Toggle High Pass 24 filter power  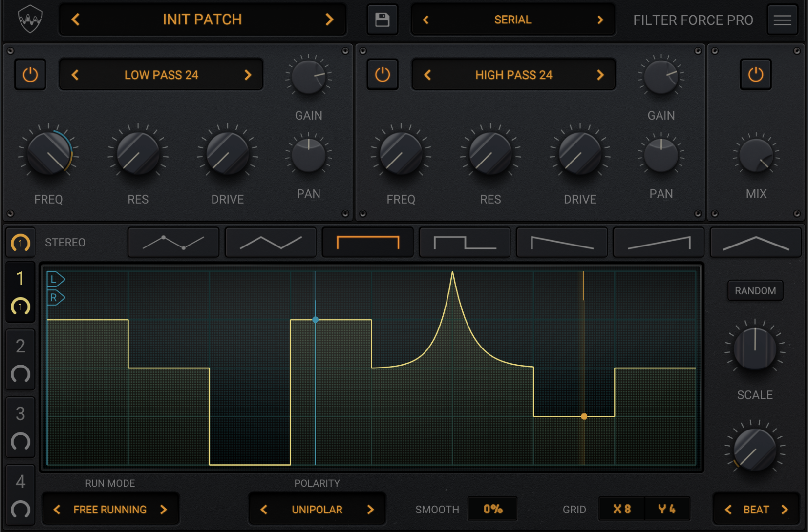click(383, 75)
